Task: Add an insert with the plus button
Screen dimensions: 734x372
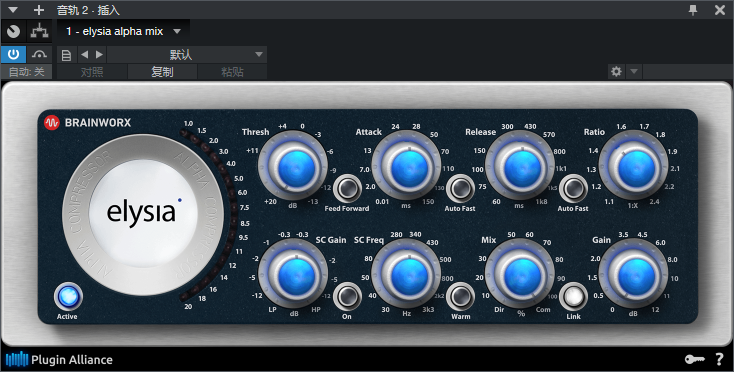Action: pyautogui.click(x=39, y=10)
